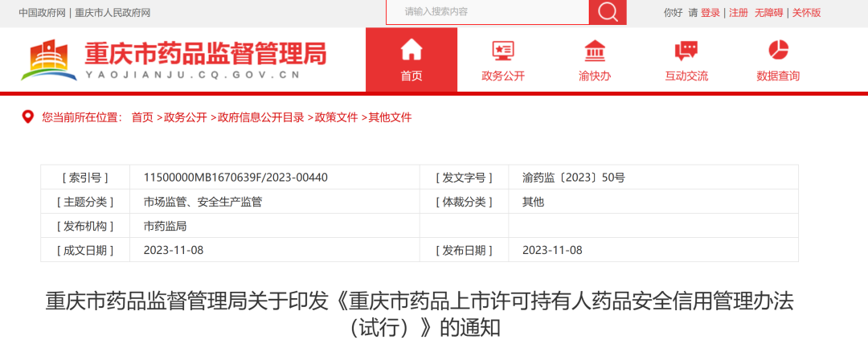The width and height of the screenshot is (868, 348).
Task: Open the 首页 navigation tab
Action: 411,59
